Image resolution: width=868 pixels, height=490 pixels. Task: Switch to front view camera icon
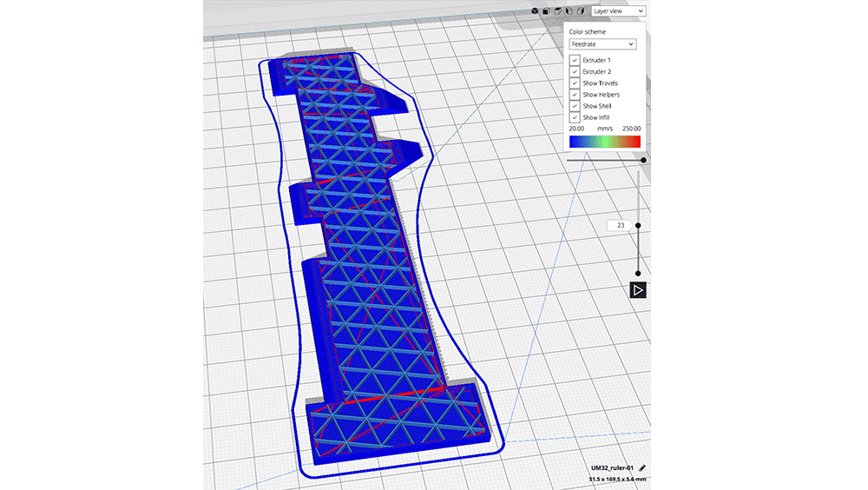(547, 11)
